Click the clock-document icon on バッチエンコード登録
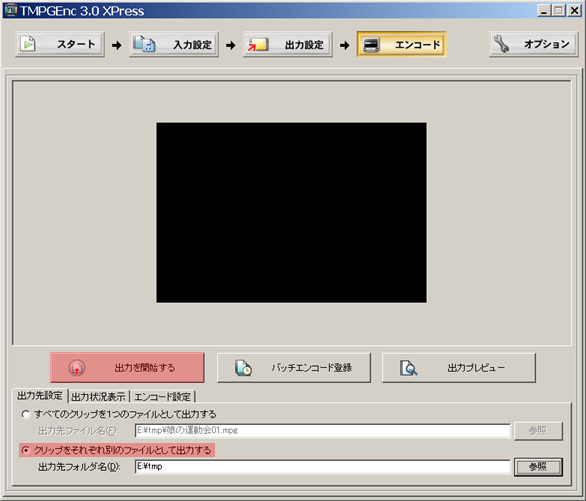Screen dimensions: 586x501 (x=243, y=368)
